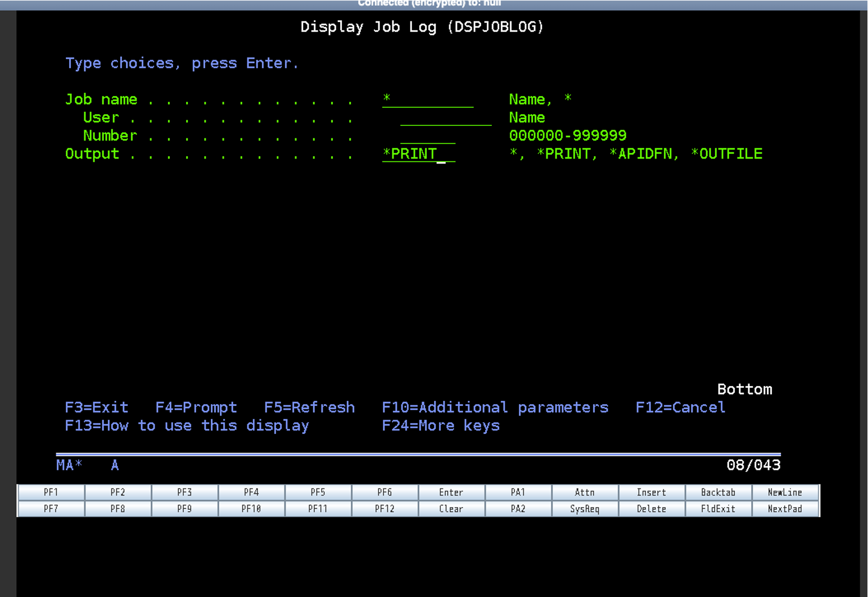Click the PF8 keypad button
The width and height of the screenshot is (868, 597).
(118, 509)
